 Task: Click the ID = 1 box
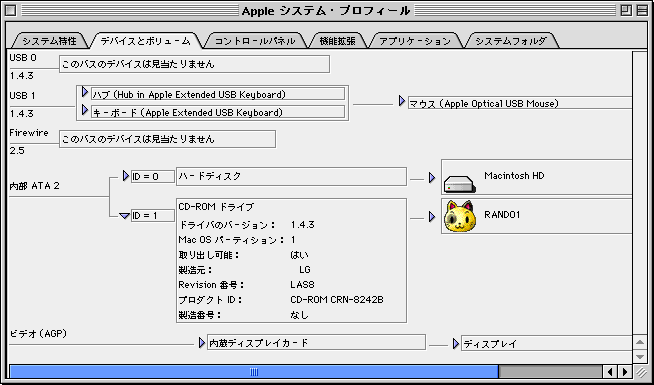(153, 216)
